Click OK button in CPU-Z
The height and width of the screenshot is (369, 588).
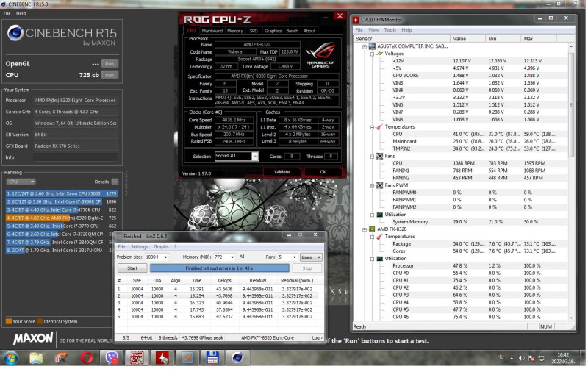[323, 172]
